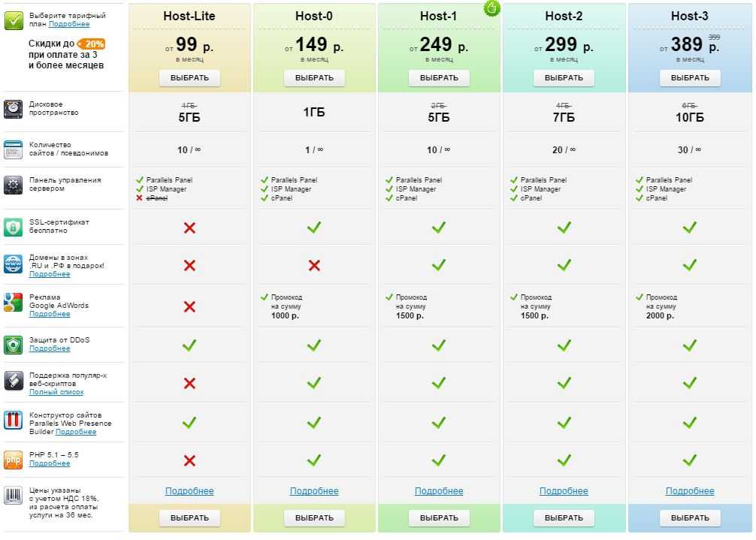This screenshot has width=756, height=540.
Task: Select the Host-1 plan at bottom
Action: tap(439, 517)
